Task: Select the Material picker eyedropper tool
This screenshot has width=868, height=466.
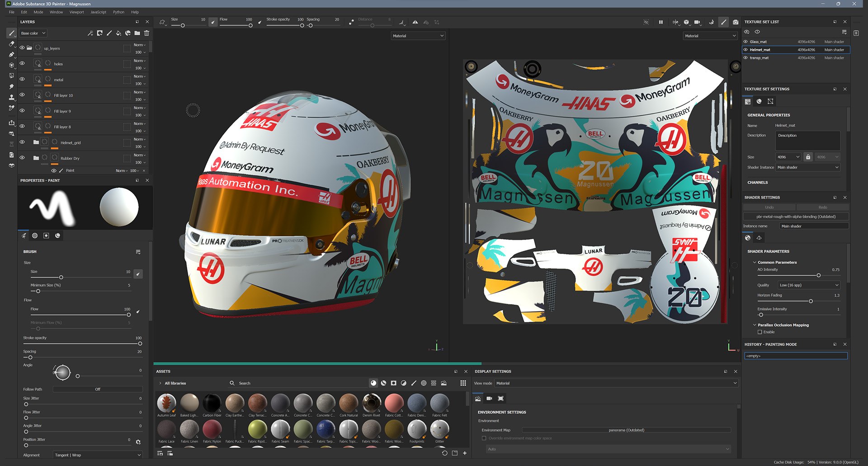Action: [12, 108]
